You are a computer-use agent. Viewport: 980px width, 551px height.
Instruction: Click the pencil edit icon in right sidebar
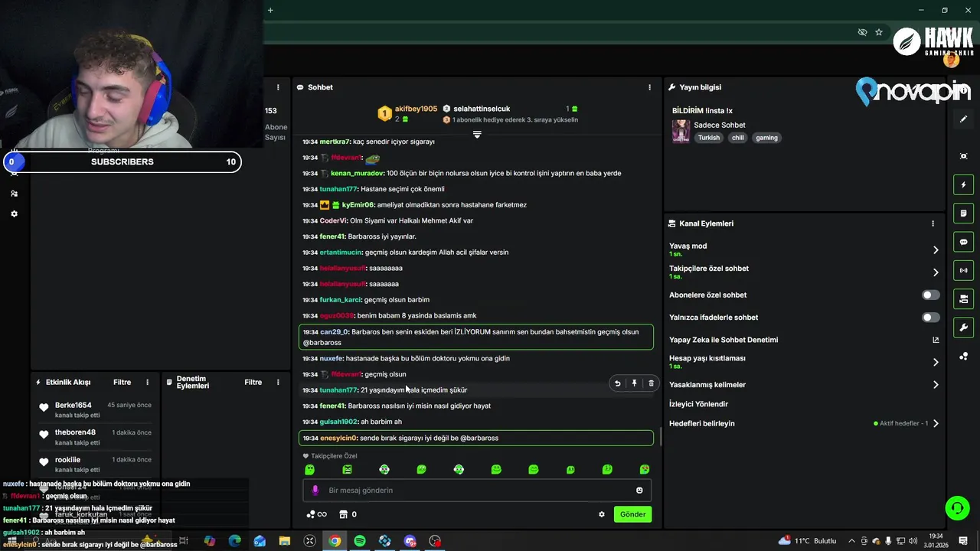pos(963,119)
